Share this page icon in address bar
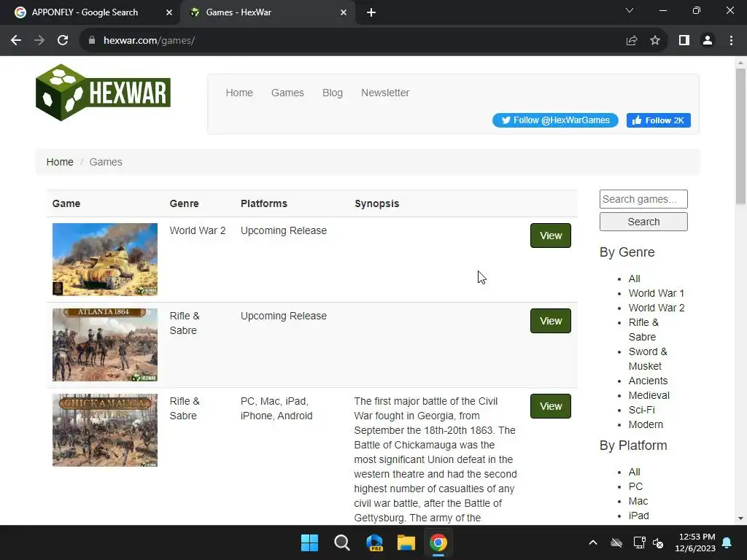This screenshot has width=747, height=560. click(632, 41)
